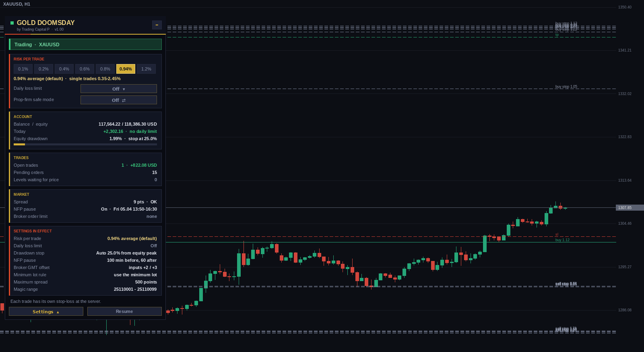Click the green tp take-profit label

point(557,35)
